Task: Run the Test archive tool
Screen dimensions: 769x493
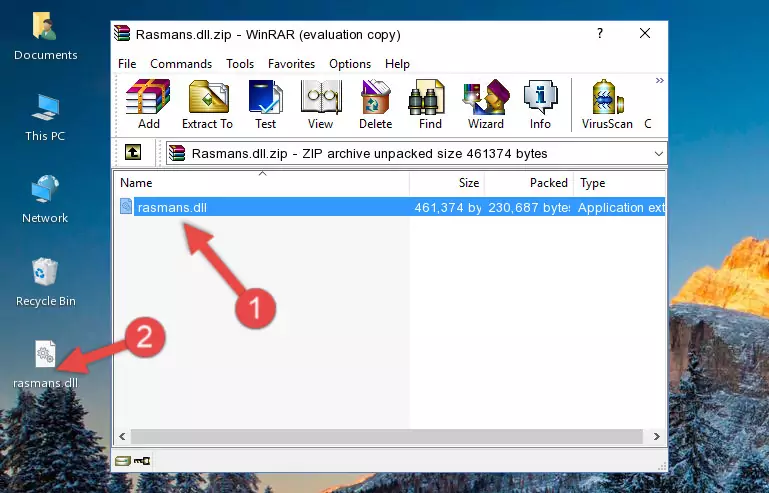Action: pos(265,104)
